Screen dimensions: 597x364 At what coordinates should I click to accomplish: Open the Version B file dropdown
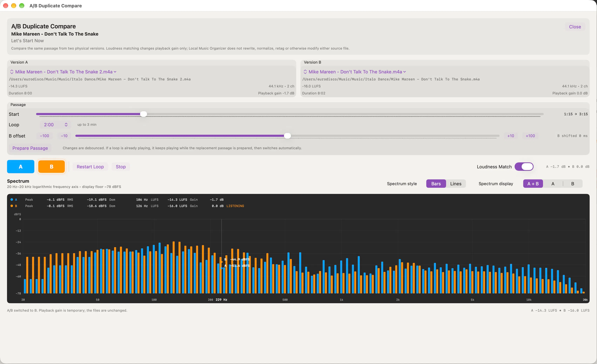tap(354, 72)
